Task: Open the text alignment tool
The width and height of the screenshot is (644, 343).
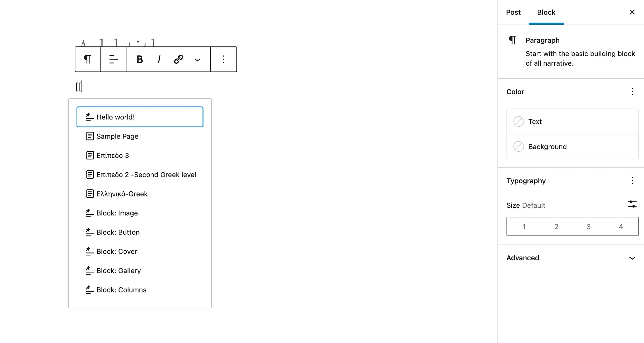Action: pyautogui.click(x=114, y=59)
